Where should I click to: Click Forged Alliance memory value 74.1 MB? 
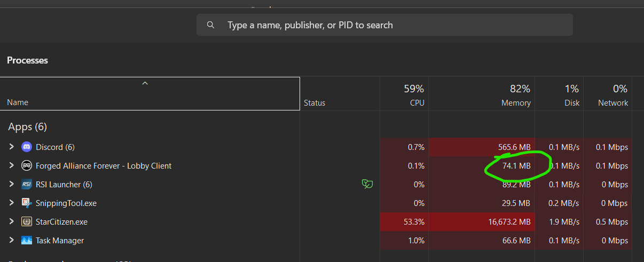click(x=516, y=166)
